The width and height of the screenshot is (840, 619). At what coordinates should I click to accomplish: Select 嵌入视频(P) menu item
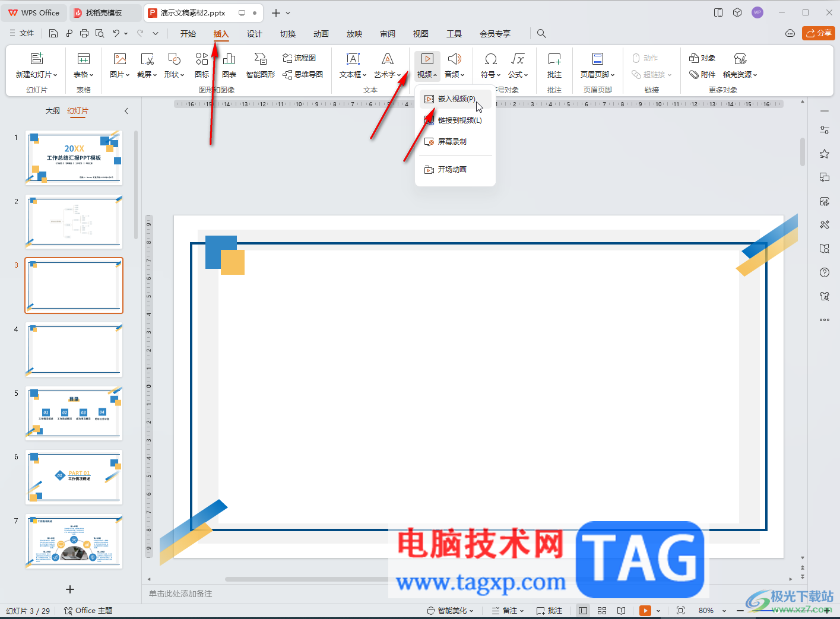pyautogui.click(x=455, y=99)
